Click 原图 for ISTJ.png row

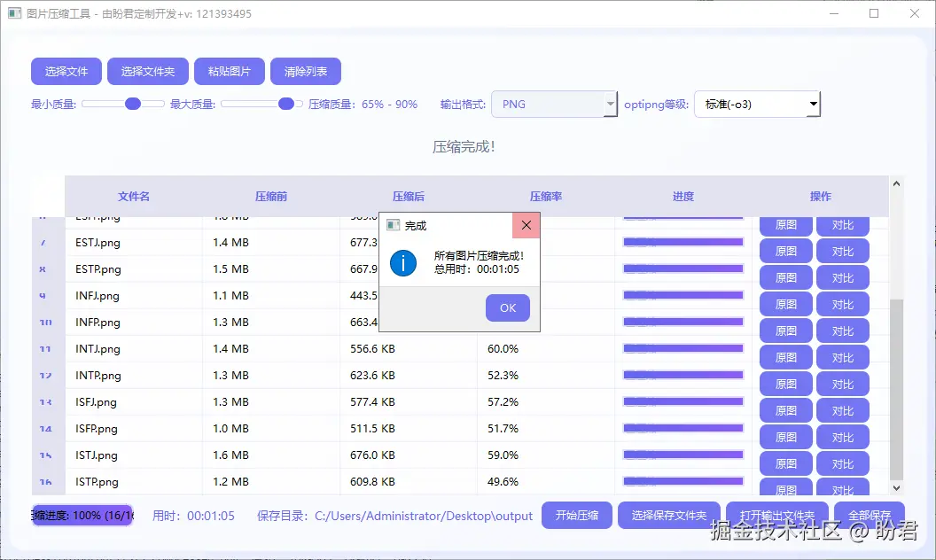[x=785, y=464]
